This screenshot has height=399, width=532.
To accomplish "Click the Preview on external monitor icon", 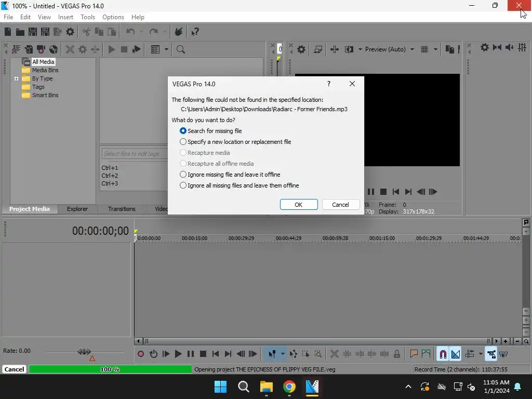I will pos(318,49).
